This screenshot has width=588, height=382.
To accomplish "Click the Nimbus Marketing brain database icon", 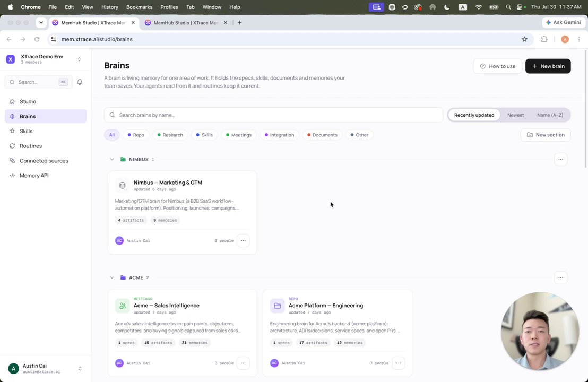I will tap(122, 185).
